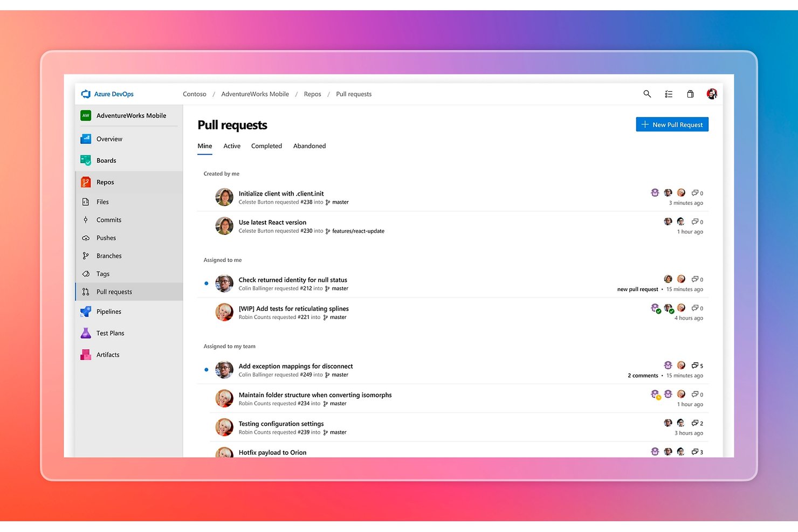The image size is (798, 532).
Task: Select Pull requests in the sidebar
Action: [x=129, y=292]
